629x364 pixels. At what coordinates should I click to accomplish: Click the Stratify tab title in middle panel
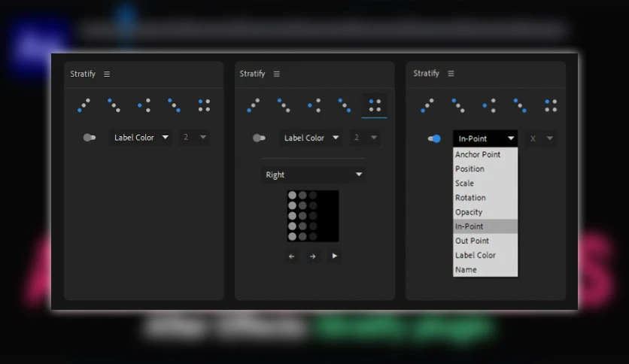(x=252, y=74)
